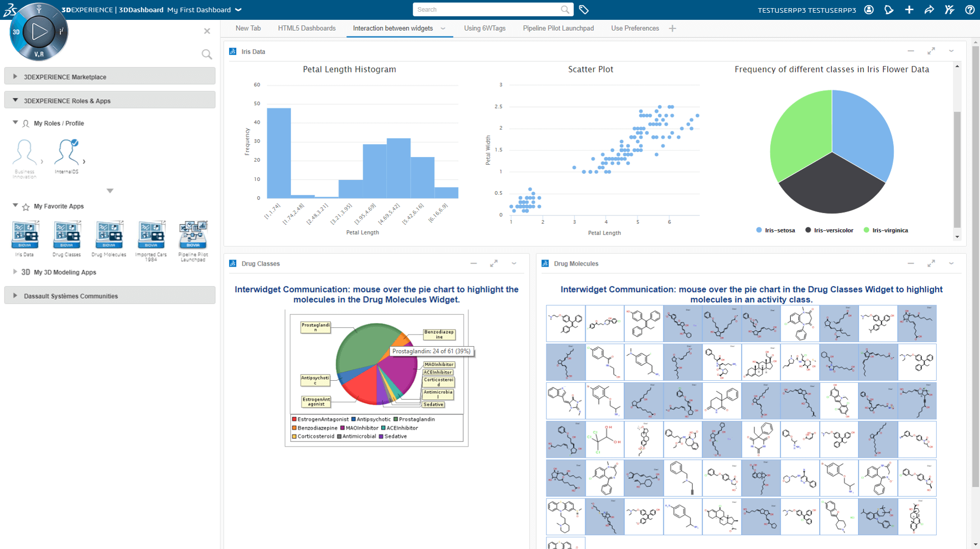Launch the Iris Data app

(24, 238)
